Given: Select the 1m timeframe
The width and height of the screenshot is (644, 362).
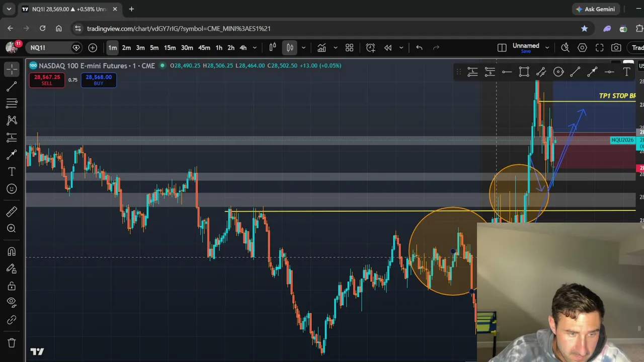Looking at the screenshot, I should 112,48.
